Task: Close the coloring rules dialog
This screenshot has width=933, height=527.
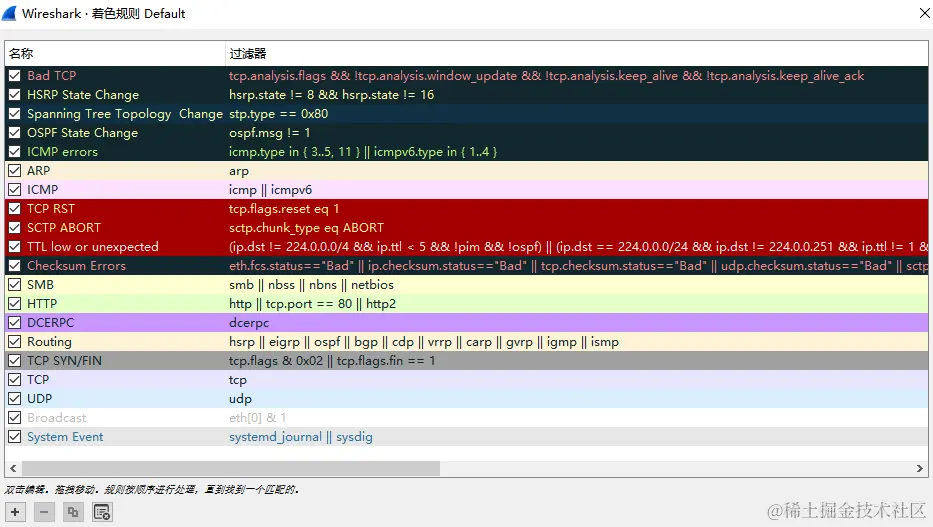Action: (924, 13)
